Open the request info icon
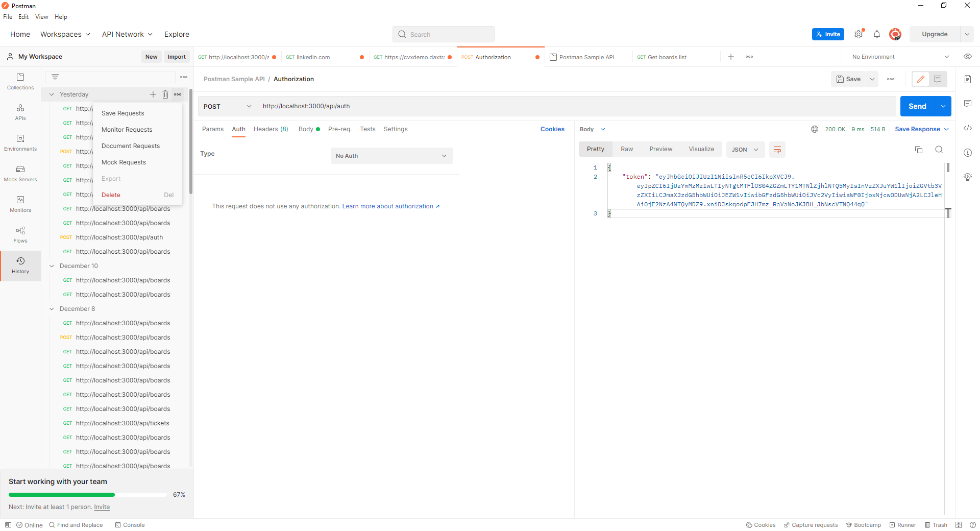The width and height of the screenshot is (980, 531). point(968,153)
